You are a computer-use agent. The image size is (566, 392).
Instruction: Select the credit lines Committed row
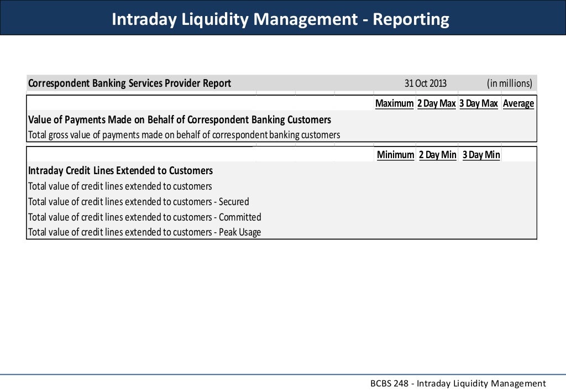coord(281,217)
